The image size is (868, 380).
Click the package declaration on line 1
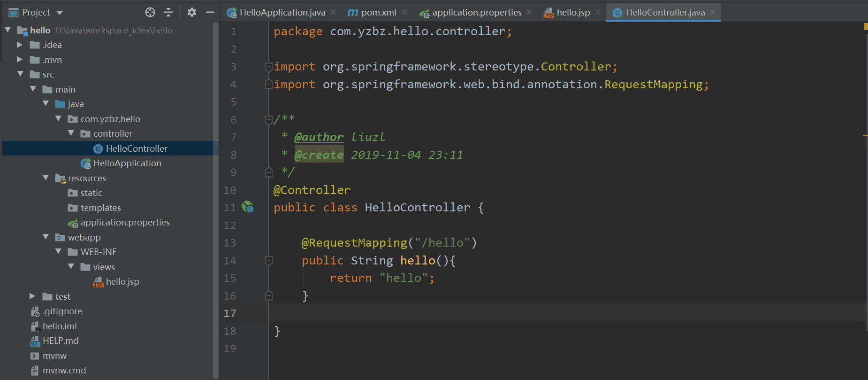tap(393, 31)
